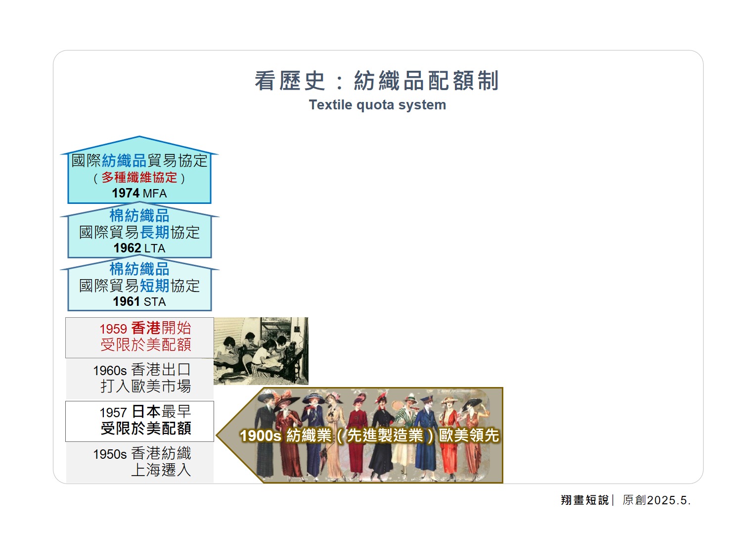The image size is (756, 534).
Task: Select the 1959 香港開始受限於美配額 box
Action: pos(139,338)
